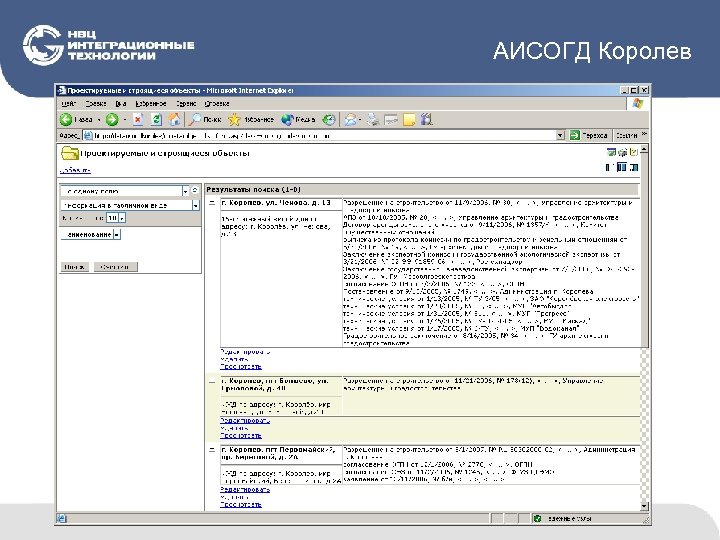Image resolution: width=720 pixels, height=540 pixels.
Task: Click Просмотреть under the Болшево result
Action: click(x=241, y=435)
